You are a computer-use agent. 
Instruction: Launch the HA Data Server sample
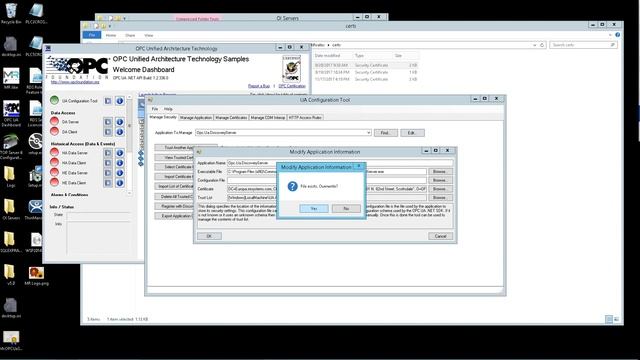click(108, 153)
